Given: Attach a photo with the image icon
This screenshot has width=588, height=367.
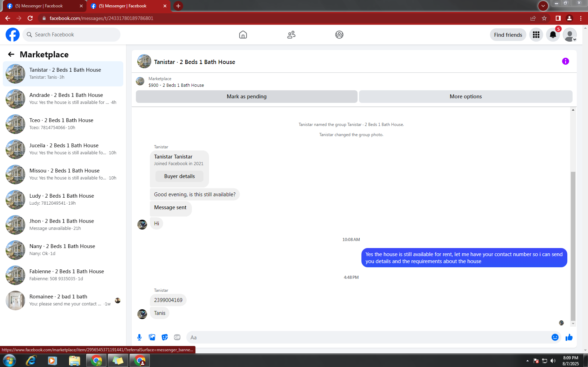Looking at the screenshot, I should pos(152,337).
